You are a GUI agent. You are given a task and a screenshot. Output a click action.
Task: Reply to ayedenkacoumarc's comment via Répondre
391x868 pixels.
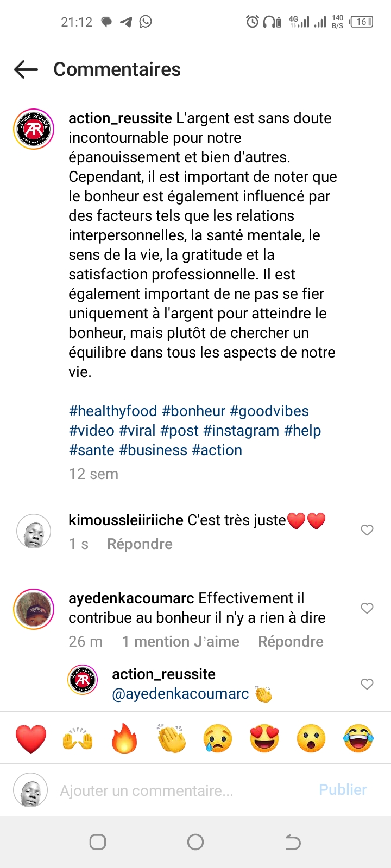[291, 642]
